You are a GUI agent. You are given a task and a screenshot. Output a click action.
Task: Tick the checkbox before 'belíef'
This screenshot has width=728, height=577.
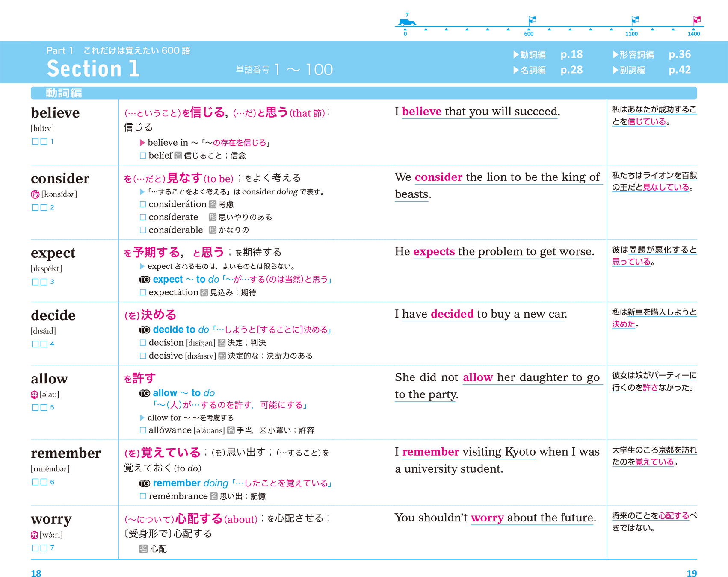point(143,156)
